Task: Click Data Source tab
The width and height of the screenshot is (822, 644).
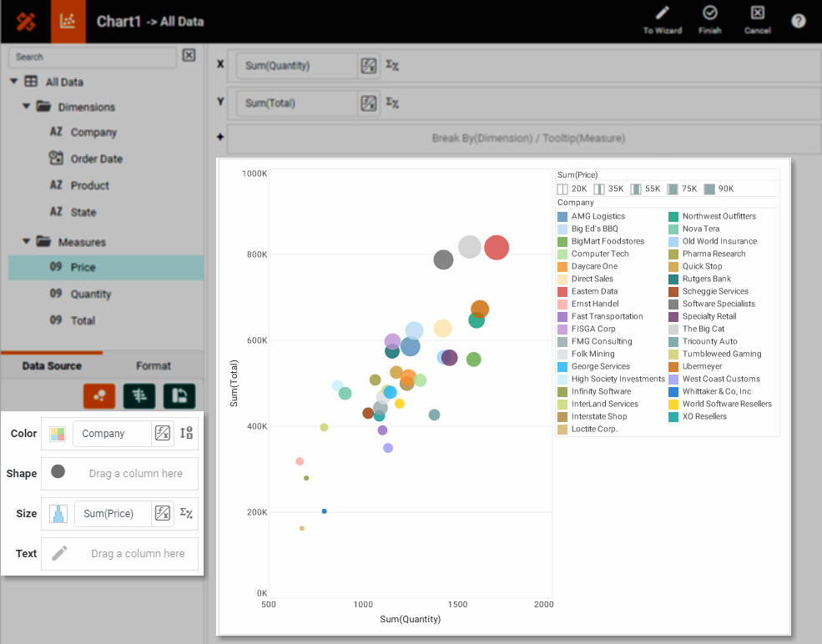Action: coord(52,365)
